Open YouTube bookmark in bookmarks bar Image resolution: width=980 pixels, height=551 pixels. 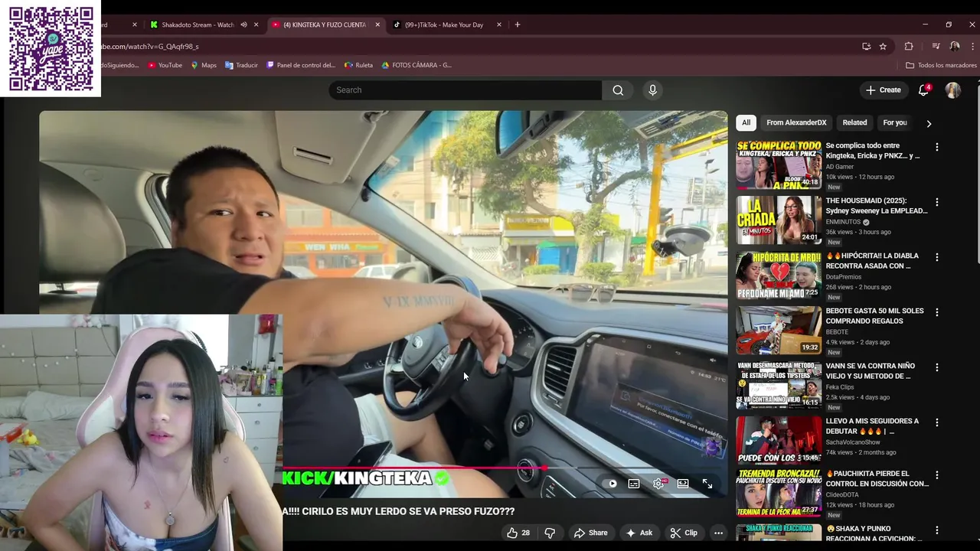[165, 65]
